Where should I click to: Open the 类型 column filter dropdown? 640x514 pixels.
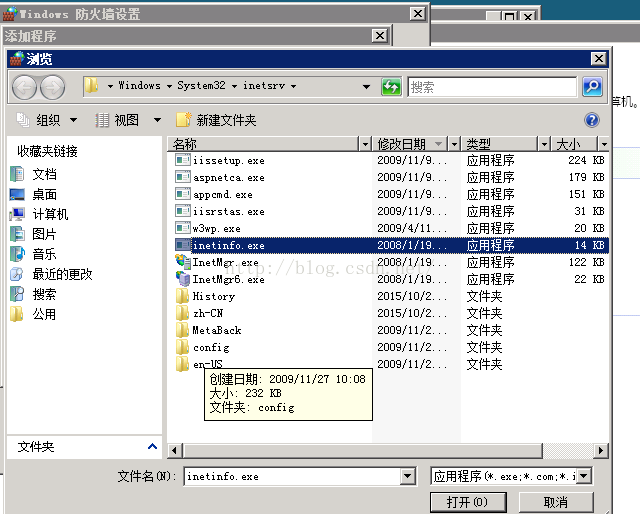[x=544, y=144]
